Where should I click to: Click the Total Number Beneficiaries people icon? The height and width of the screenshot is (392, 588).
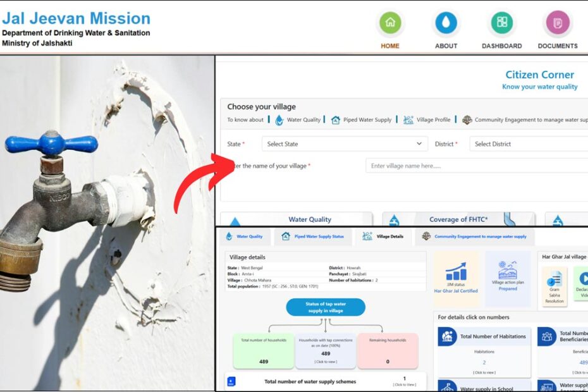(x=547, y=336)
